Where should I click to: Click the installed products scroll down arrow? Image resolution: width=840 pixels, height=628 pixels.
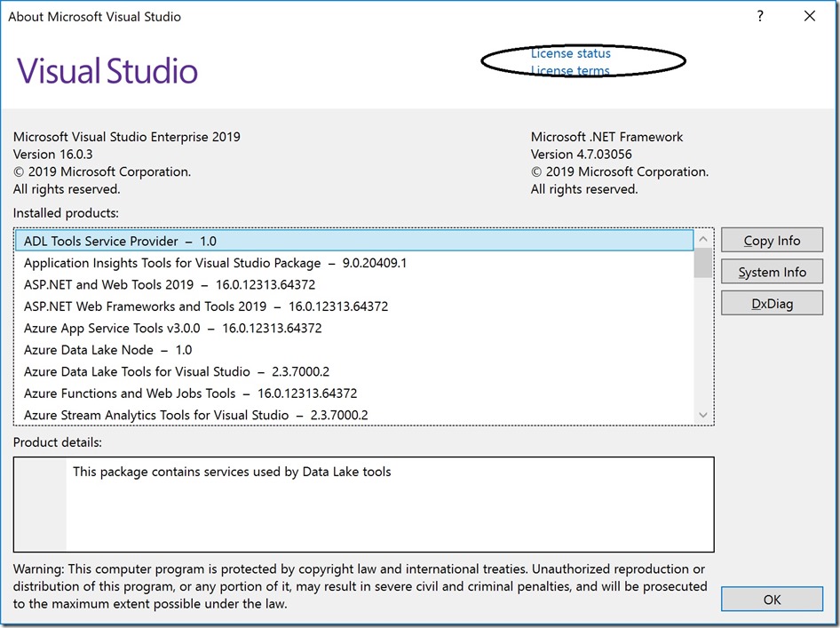tap(703, 415)
